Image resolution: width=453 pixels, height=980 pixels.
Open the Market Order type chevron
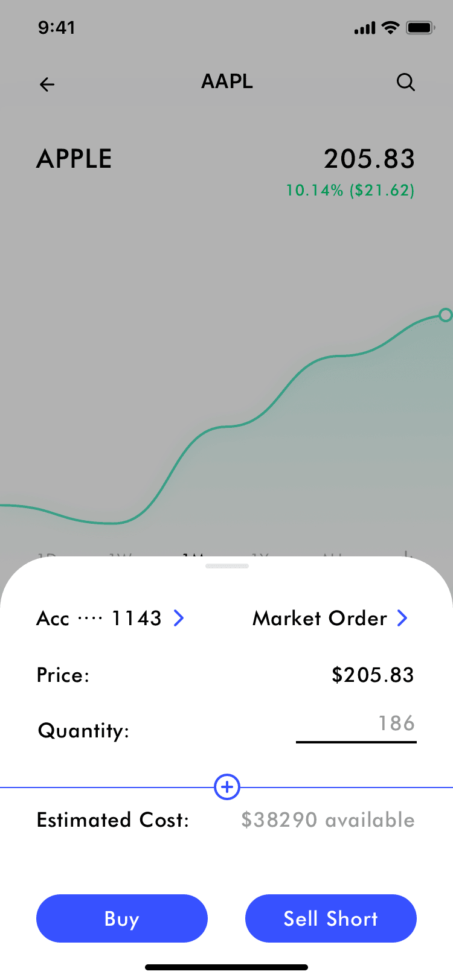402,618
